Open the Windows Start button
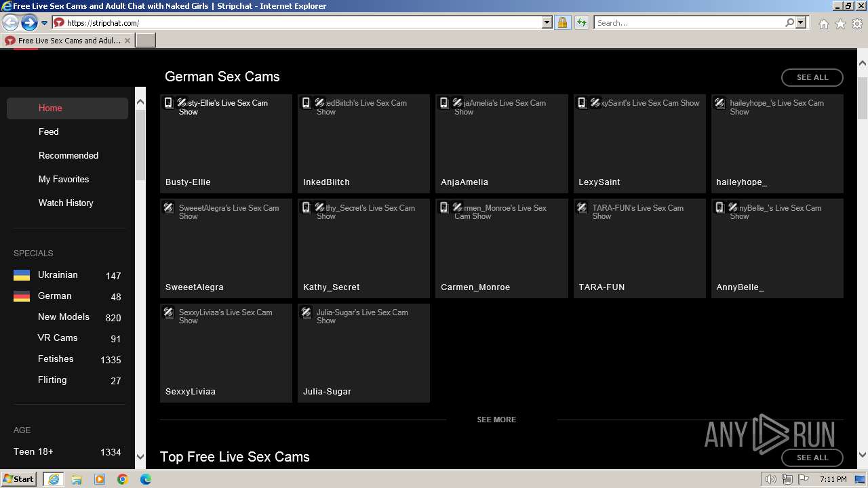Image resolution: width=868 pixels, height=488 pixels. click(x=18, y=479)
